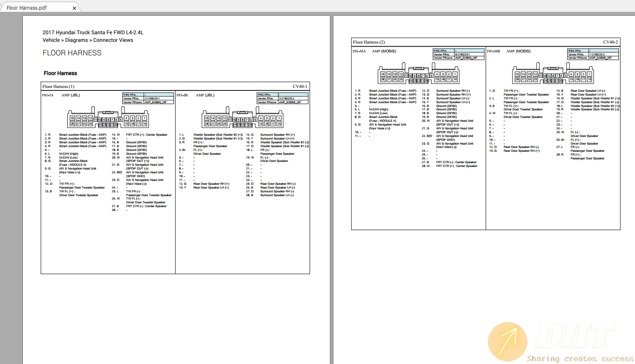635x364 pixels.
Task: Click 'AMP (JBL)' next to F01-JA
Action: tap(71, 95)
